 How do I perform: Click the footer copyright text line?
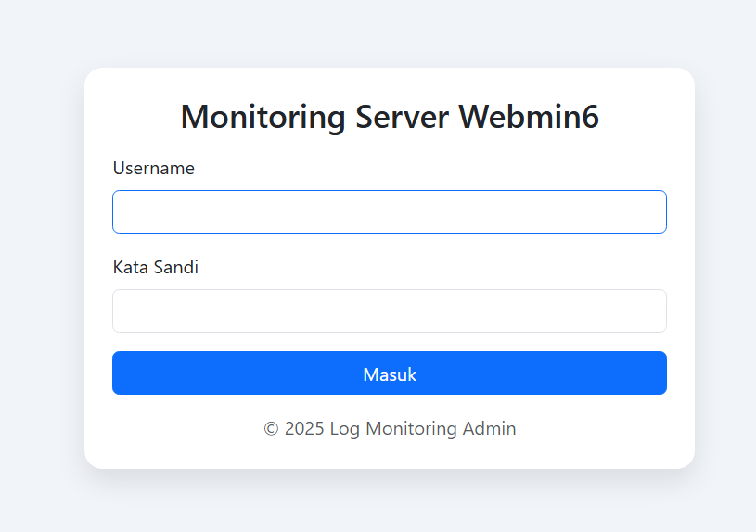(x=389, y=428)
